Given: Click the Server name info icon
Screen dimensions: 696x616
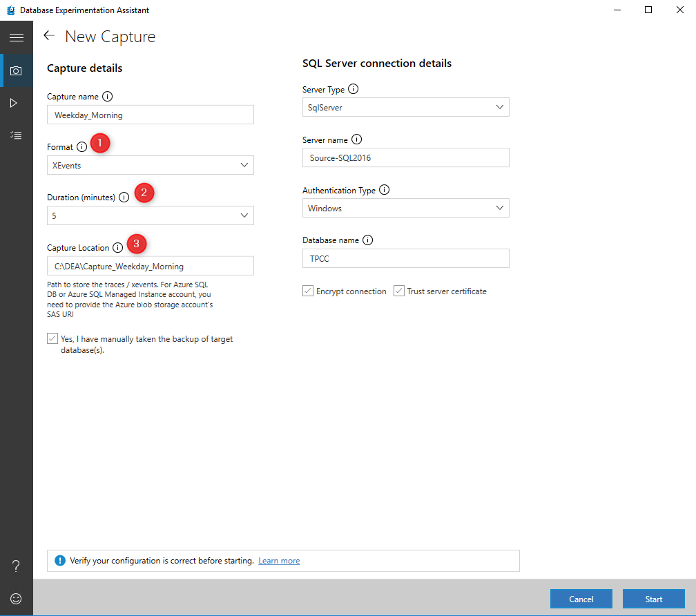Looking at the screenshot, I should 357,139.
